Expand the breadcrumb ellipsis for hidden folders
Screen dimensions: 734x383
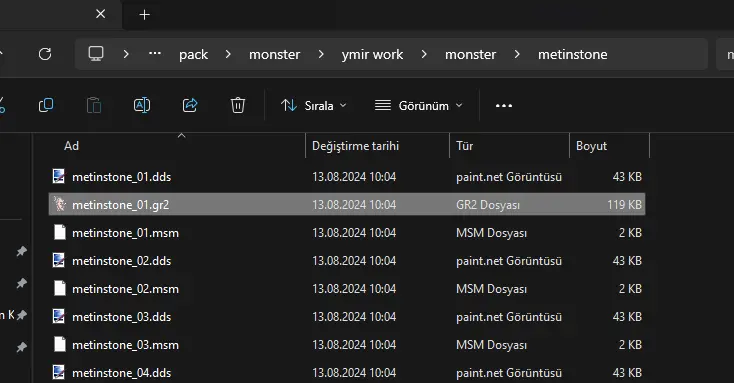(155, 54)
